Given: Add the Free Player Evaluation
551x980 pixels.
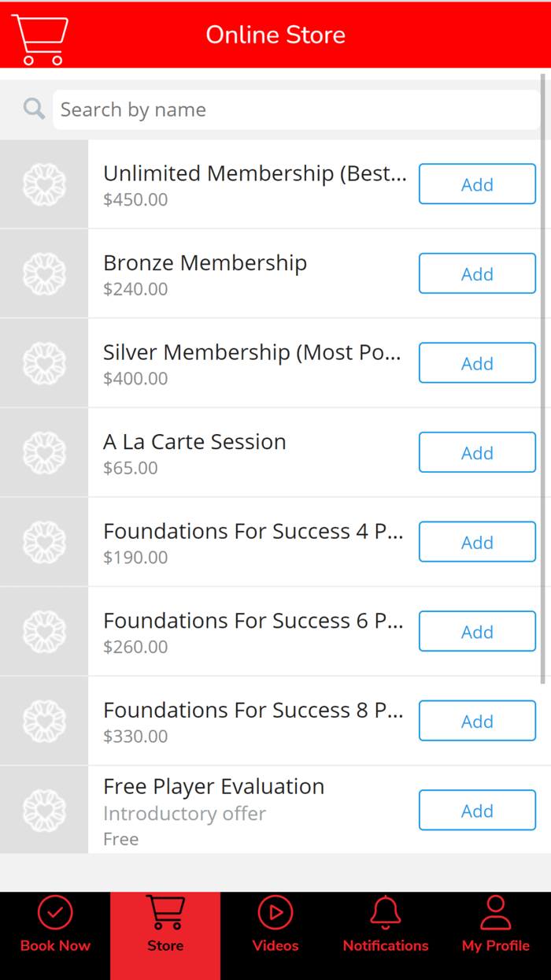Looking at the screenshot, I should 477,810.
